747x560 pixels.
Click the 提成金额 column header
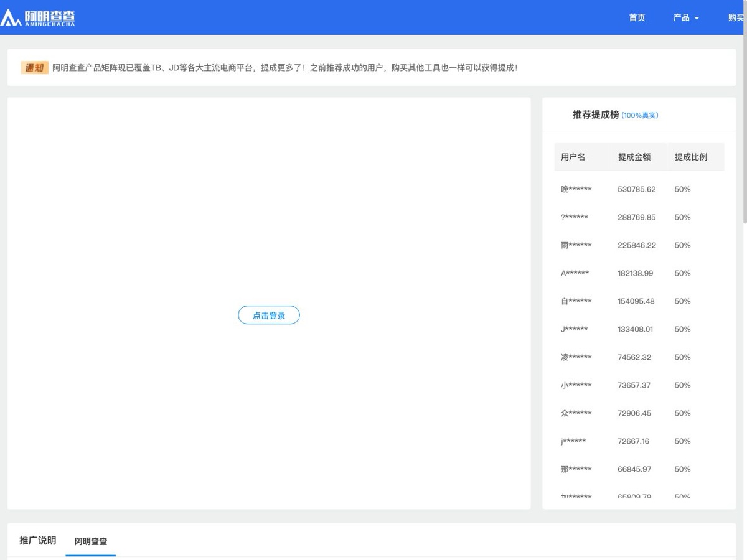(634, 157)
